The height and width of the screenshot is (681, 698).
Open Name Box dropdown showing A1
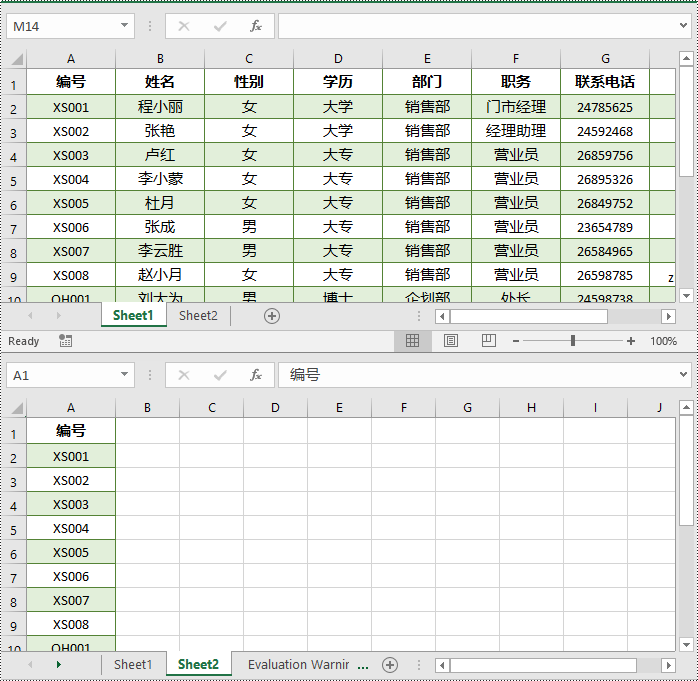(124, 375)
